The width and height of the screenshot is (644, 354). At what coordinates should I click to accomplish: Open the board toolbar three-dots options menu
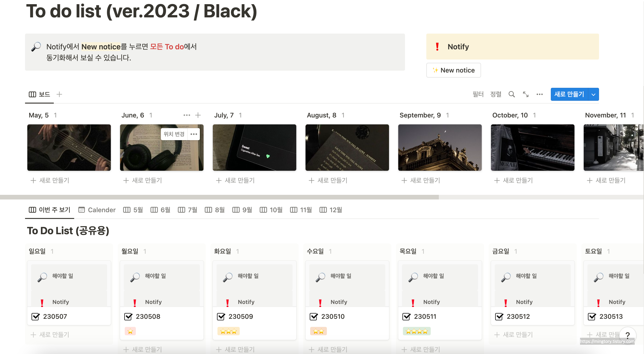click(x=539, y=94)
